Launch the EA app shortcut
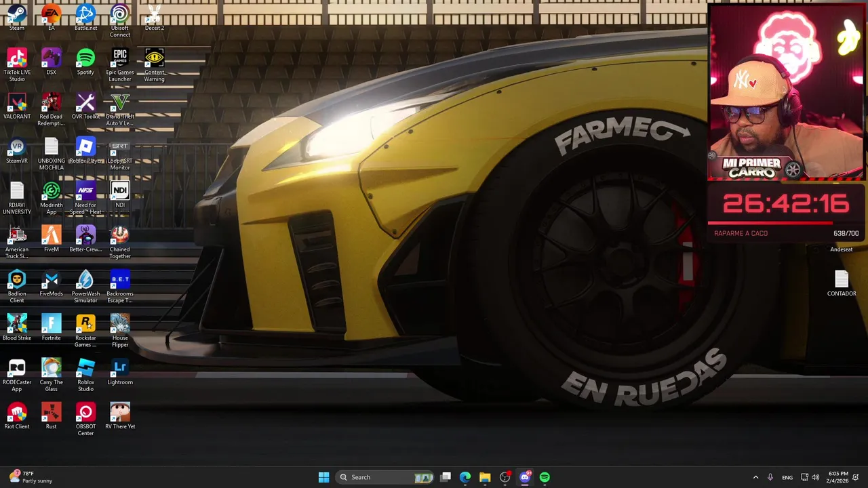 tap(51, 17)
